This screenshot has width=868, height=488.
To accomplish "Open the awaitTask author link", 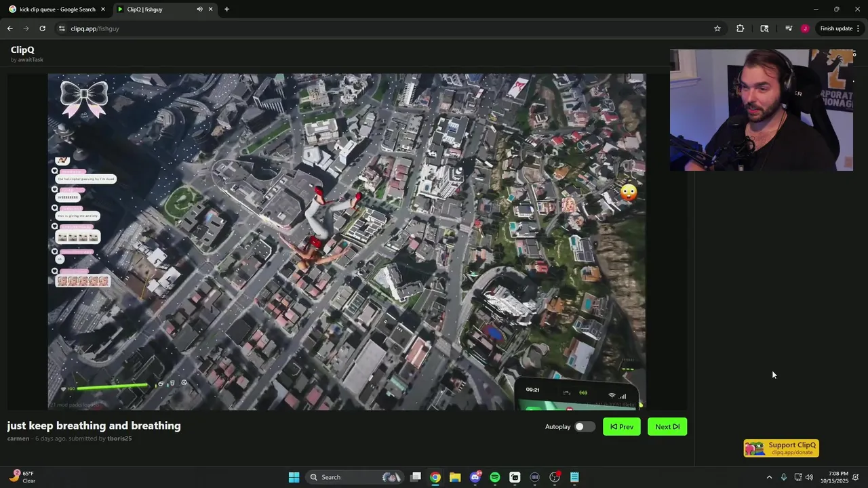I will (x=31, y=60).
